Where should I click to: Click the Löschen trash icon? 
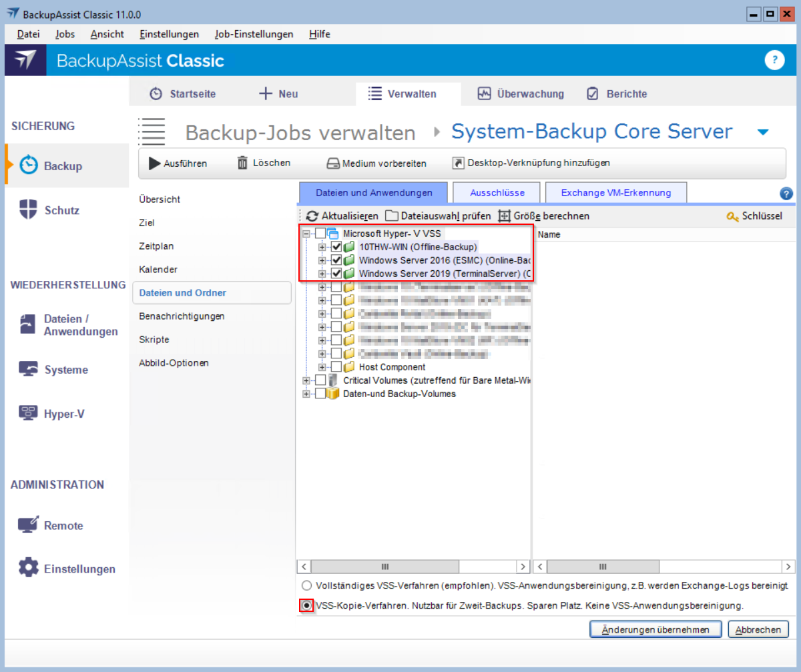tap(242, 163)
